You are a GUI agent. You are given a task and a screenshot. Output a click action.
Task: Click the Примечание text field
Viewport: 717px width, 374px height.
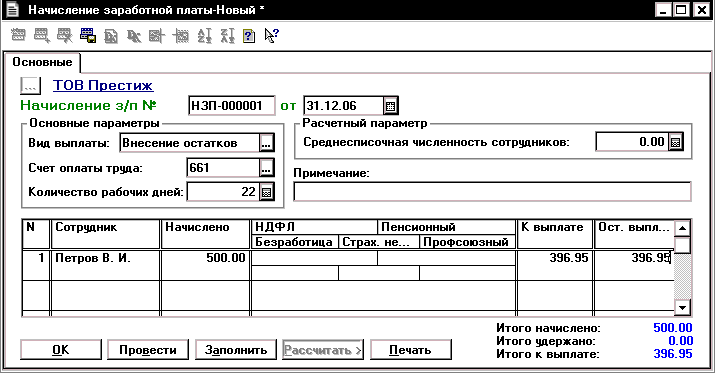coord(492,192)
